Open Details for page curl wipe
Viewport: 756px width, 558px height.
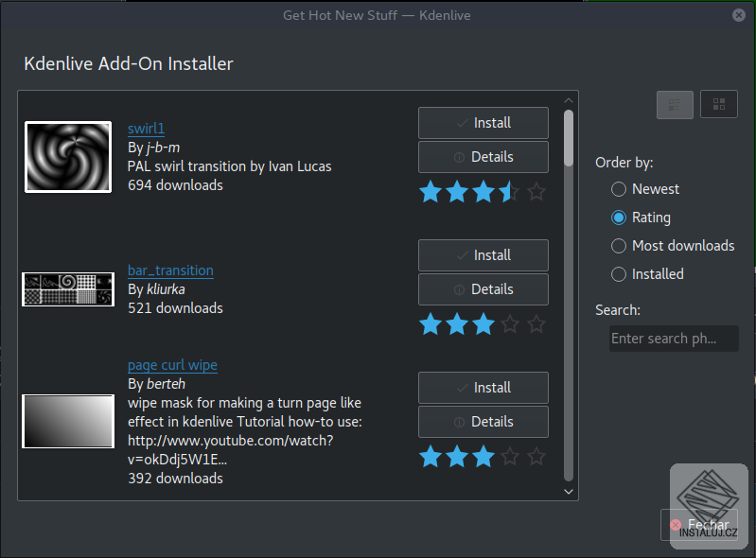[483, 422]
